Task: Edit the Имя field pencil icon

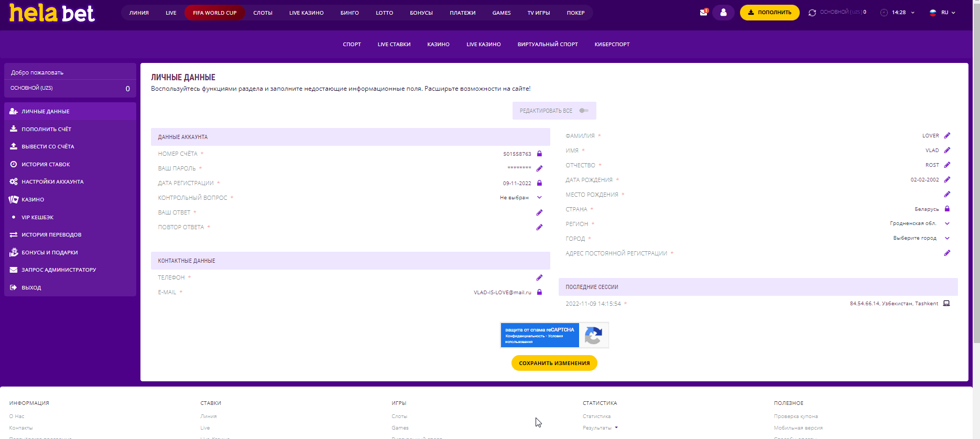Action: coord(947,150)
